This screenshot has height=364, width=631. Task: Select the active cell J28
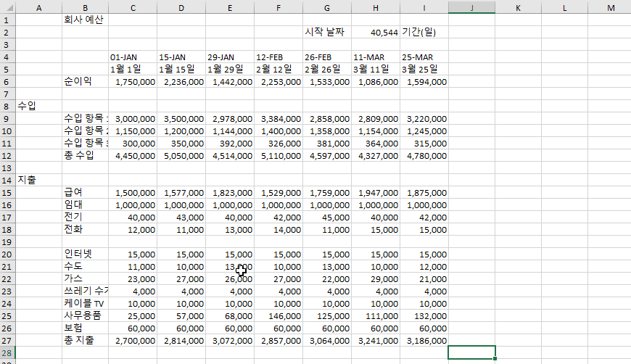[x=471, y=352]
